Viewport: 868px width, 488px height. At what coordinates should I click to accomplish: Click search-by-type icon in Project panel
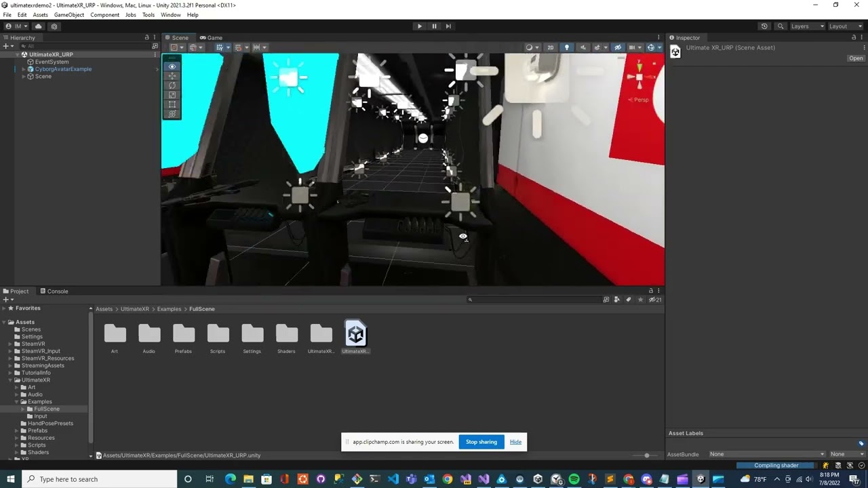[616, 300]
